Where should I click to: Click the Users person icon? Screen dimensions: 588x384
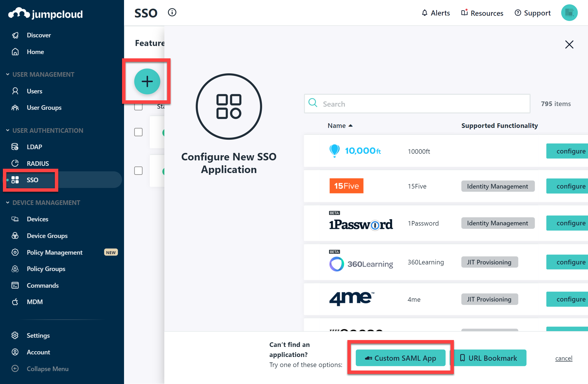click(15, 91)
